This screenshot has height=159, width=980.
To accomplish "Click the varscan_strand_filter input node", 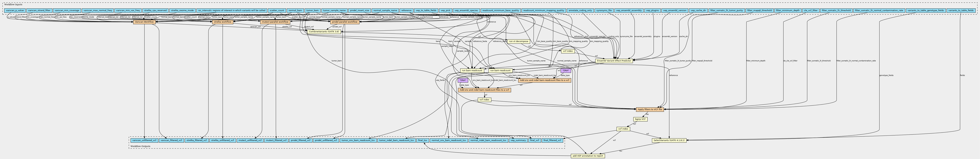I will click(x=39, y=11).
